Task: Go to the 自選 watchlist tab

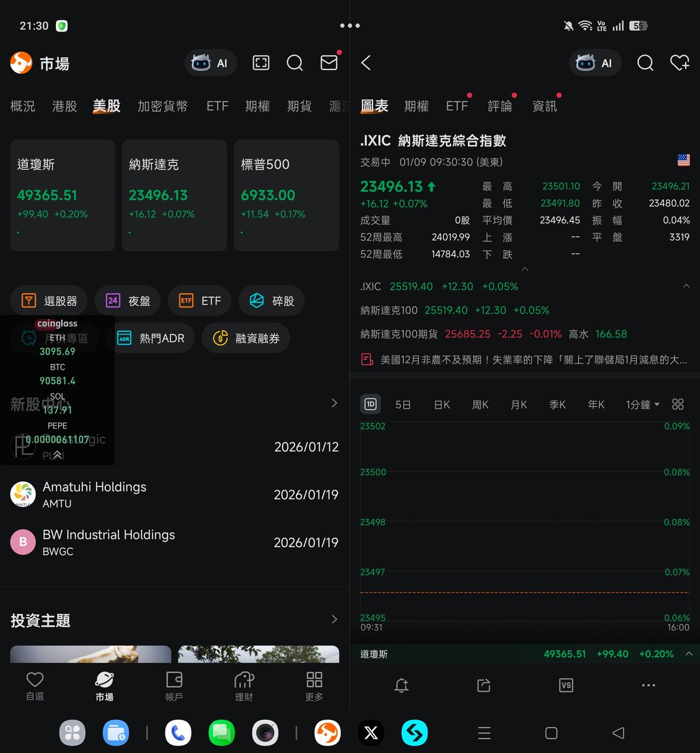Action: coord(35,686)
